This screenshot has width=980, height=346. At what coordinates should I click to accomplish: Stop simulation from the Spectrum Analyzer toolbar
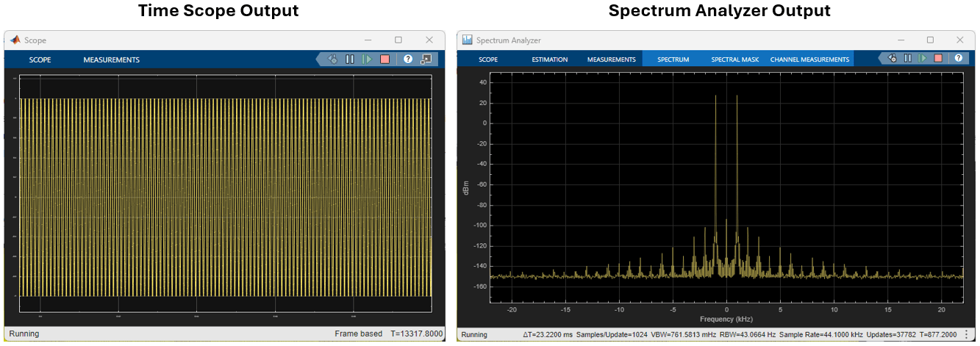click(x=938, y=59)
